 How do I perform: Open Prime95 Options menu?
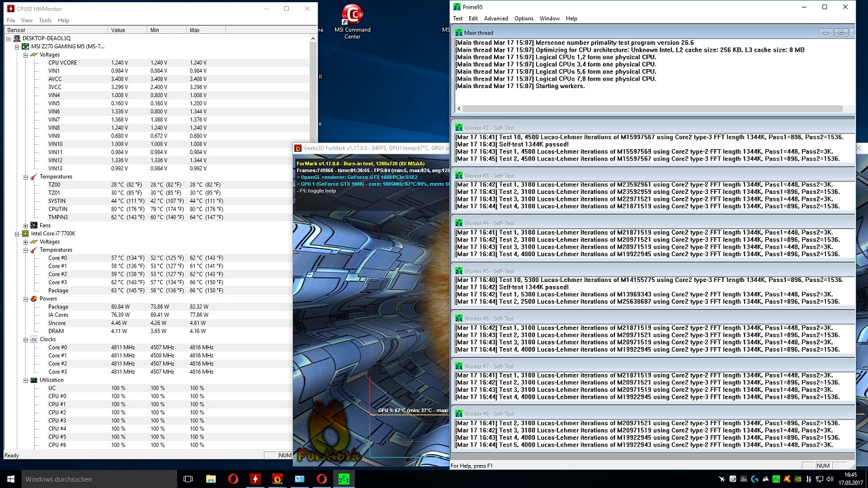click(x=524, y=18)
